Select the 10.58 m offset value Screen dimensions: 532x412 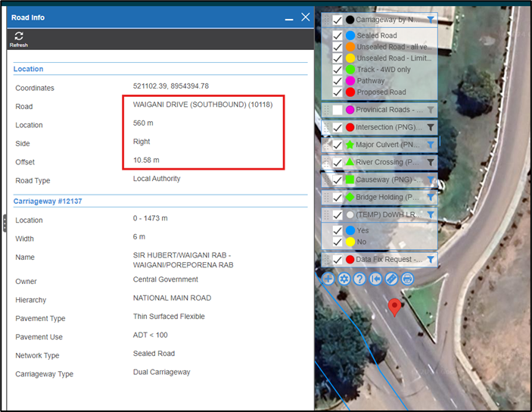click(x=146, y=160)
